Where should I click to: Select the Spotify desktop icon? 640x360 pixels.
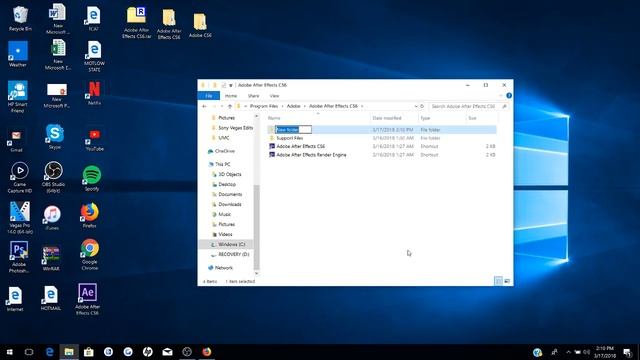click(92, 179)
